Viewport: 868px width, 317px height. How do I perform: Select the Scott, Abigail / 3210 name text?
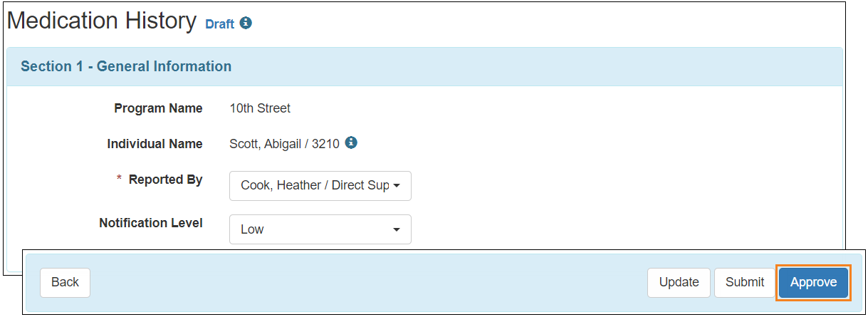pyautogui.click(x=284, y=144)
